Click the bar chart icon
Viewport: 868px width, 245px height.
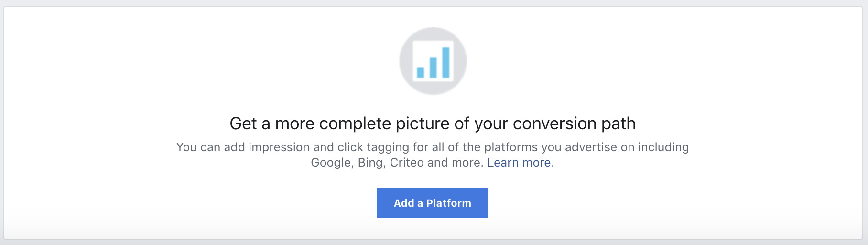(433, 61)
